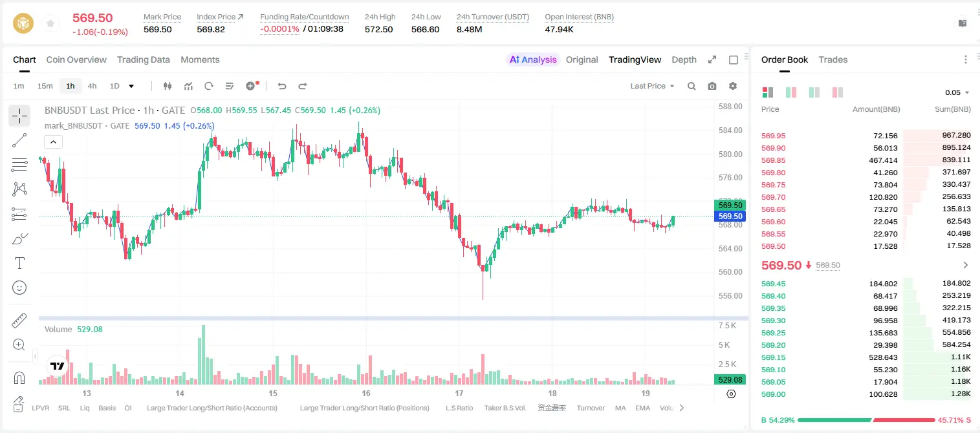980x433 pixels.
Task: Select the trend line drawing tool
Action: coord(19,140)
